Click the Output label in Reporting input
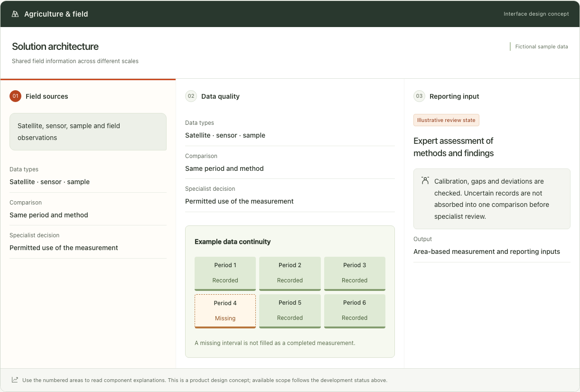 tap(422, 239)
